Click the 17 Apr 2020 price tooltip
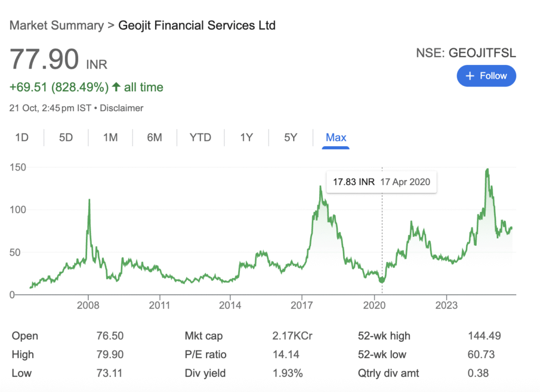540x392 pixels. pyautogui.click(x=381, y=182)
